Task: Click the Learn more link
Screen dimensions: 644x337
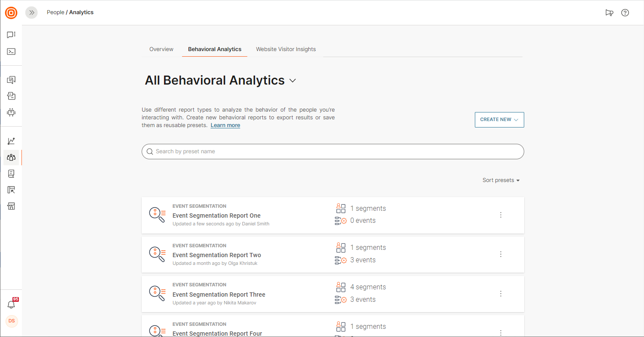Action: 225,125
